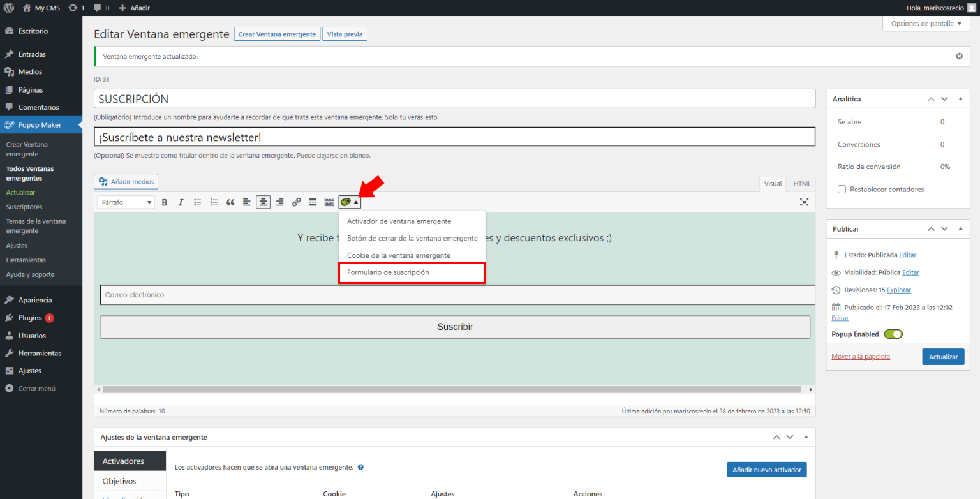980x499 pixels.
Task: Switch to the HTML editor tab
Action: 801,184
